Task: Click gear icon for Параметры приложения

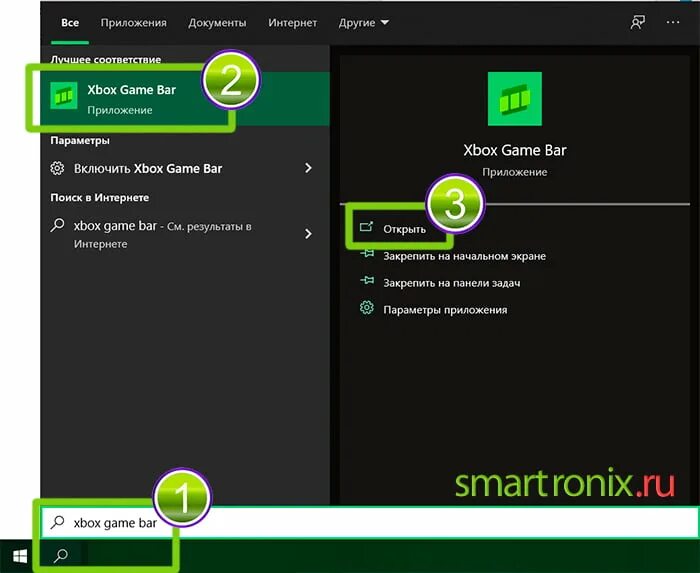Action: click(x=367, y=307)
